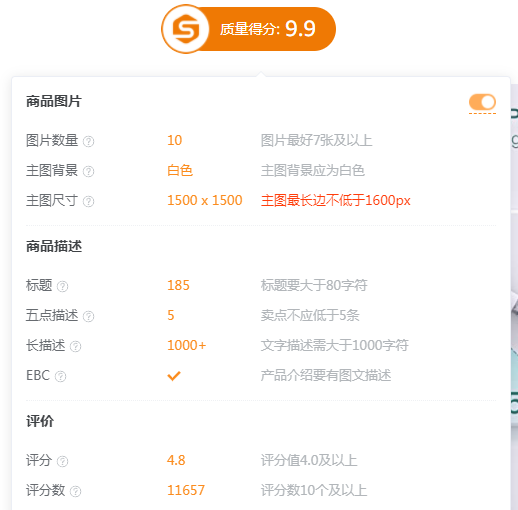This screenshot has height=510, width=518.
Task: Click help icon next to 标题
Action: tap(62, 286)
